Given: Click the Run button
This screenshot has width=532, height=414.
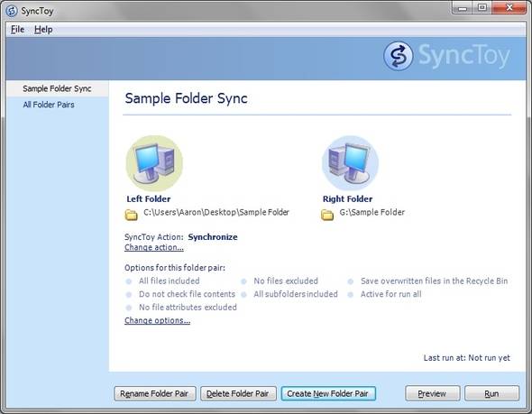Looking at the screenshot, I should [x=491, y=393].
